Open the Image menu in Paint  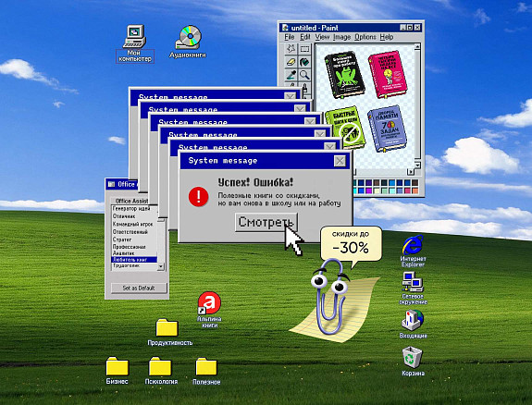341,37
